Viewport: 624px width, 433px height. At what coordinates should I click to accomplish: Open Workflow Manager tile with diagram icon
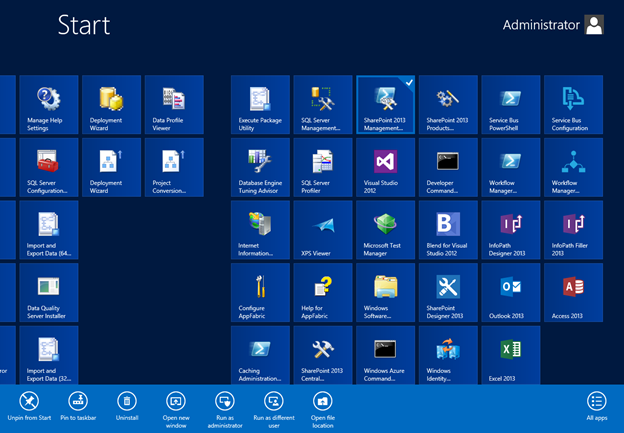pos(573,168)
